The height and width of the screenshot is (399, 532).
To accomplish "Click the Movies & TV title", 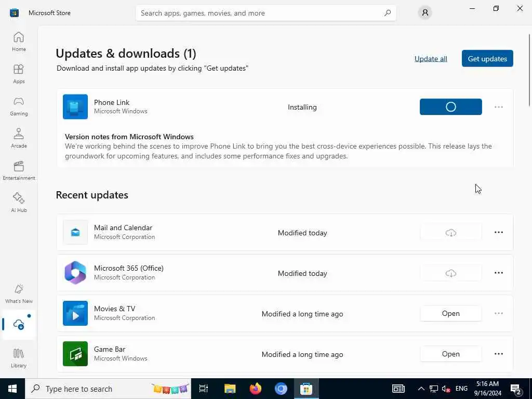I will (x=114, y=309).
